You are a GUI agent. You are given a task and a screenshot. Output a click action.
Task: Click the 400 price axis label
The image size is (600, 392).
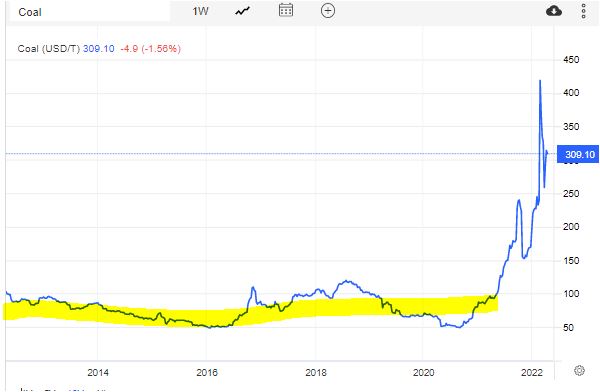571,93
